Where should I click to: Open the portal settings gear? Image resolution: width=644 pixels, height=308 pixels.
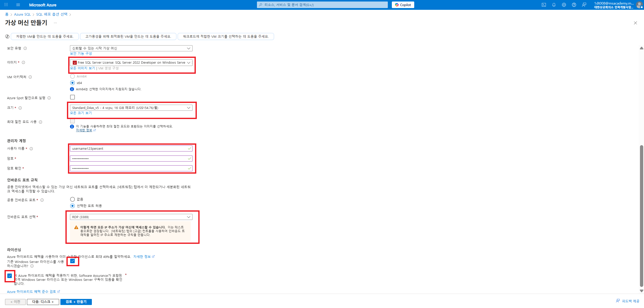564,5
